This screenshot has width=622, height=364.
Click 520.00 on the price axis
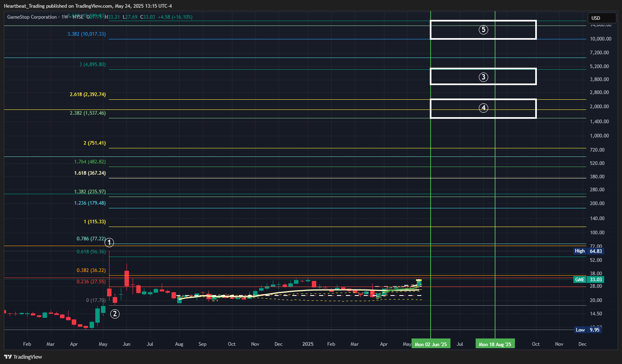(x=597, y=163)
